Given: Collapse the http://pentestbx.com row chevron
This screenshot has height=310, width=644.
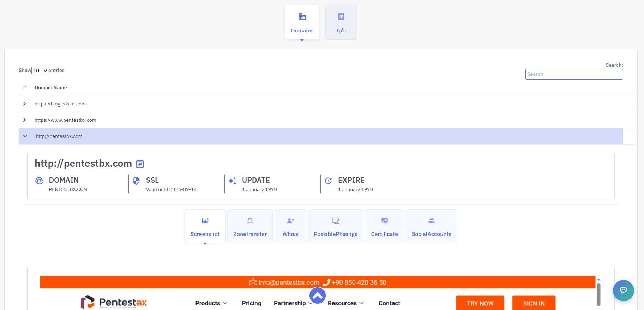Looking at the screenshot, I should click(x=25, y=136).
